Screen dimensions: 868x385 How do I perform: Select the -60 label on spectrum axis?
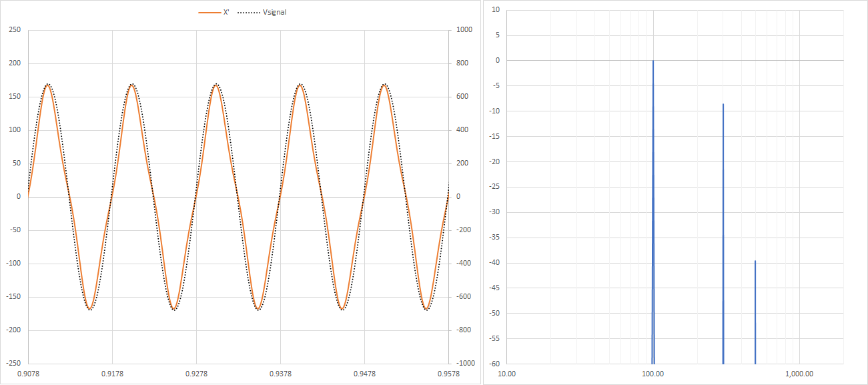click(494, 364)
